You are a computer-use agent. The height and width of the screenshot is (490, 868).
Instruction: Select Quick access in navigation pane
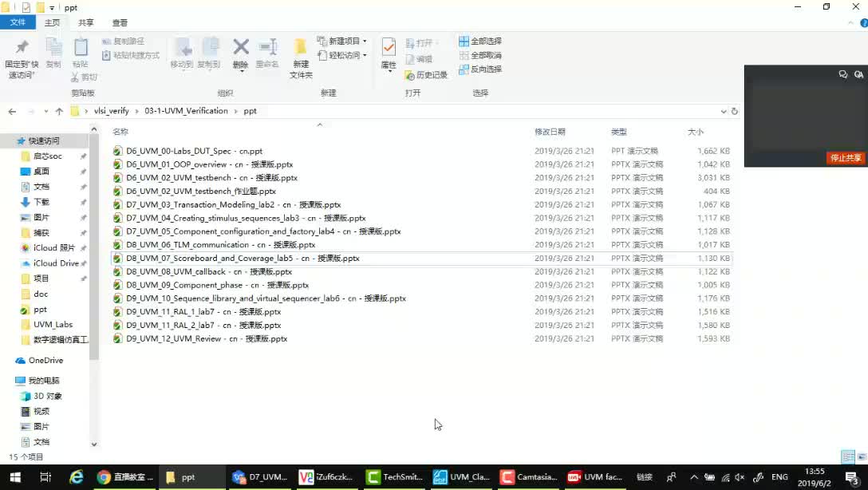coord(45,140)
